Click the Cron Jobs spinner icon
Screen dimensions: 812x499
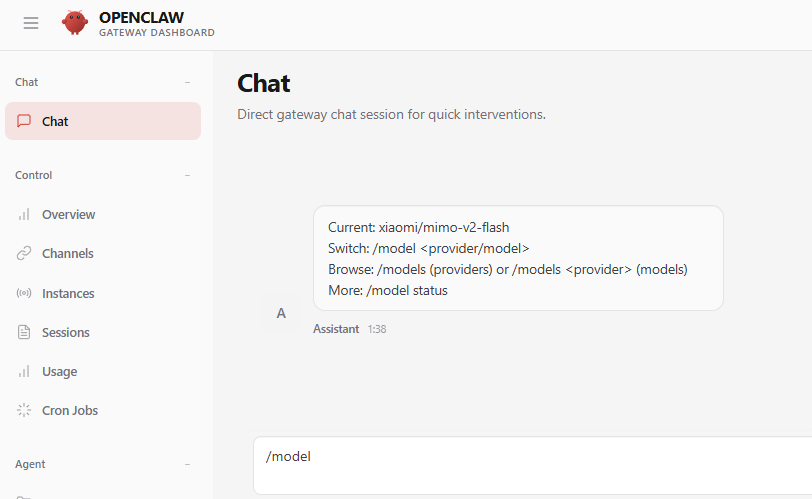point(25,410)
